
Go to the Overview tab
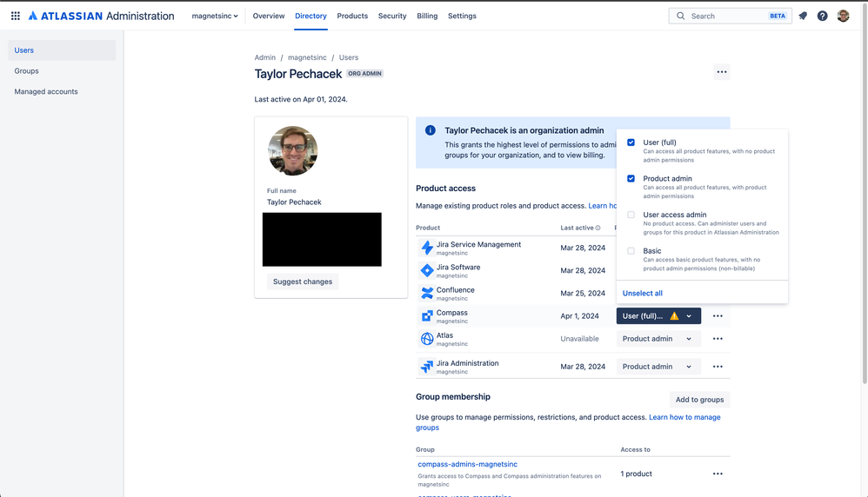coord(269,16)
